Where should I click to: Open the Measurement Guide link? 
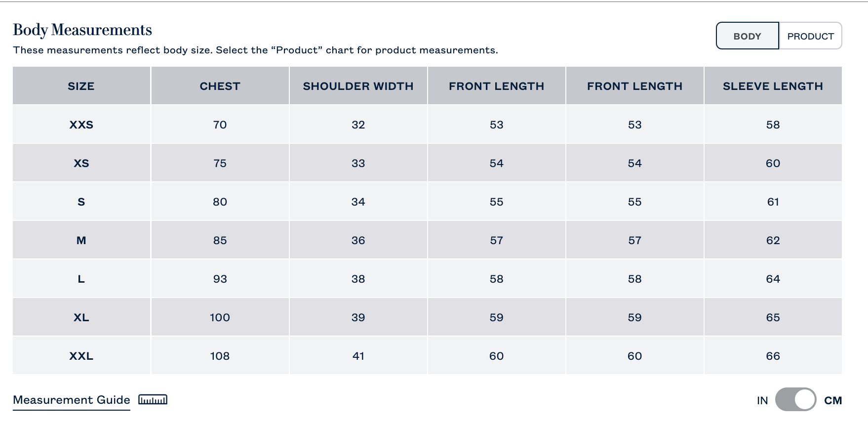(72, 400)
